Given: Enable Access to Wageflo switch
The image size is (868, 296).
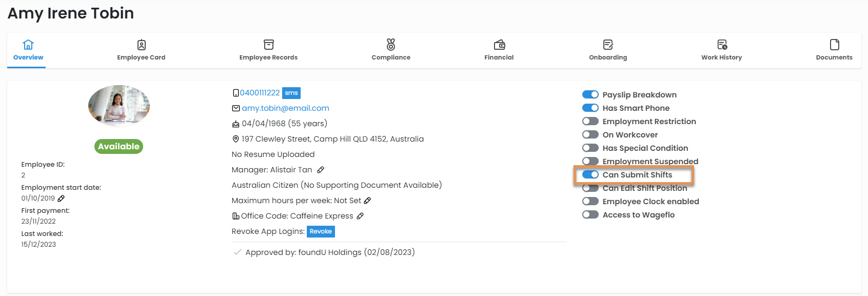Looking at the screenshot, I should (590, 214).
